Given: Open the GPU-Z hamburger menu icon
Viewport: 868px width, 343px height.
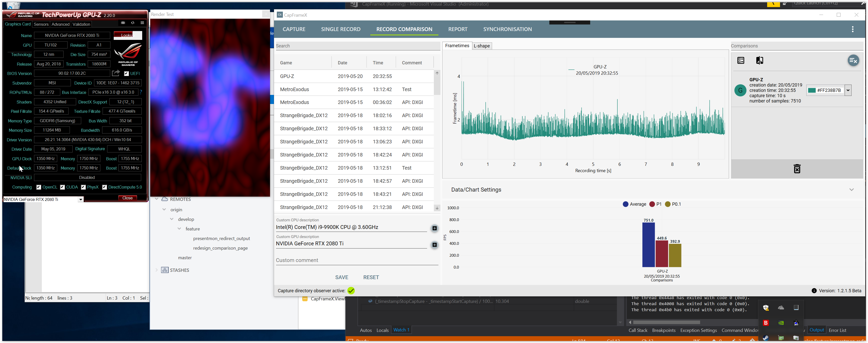Looking at the screenshot, I should (x=142, y=23).
